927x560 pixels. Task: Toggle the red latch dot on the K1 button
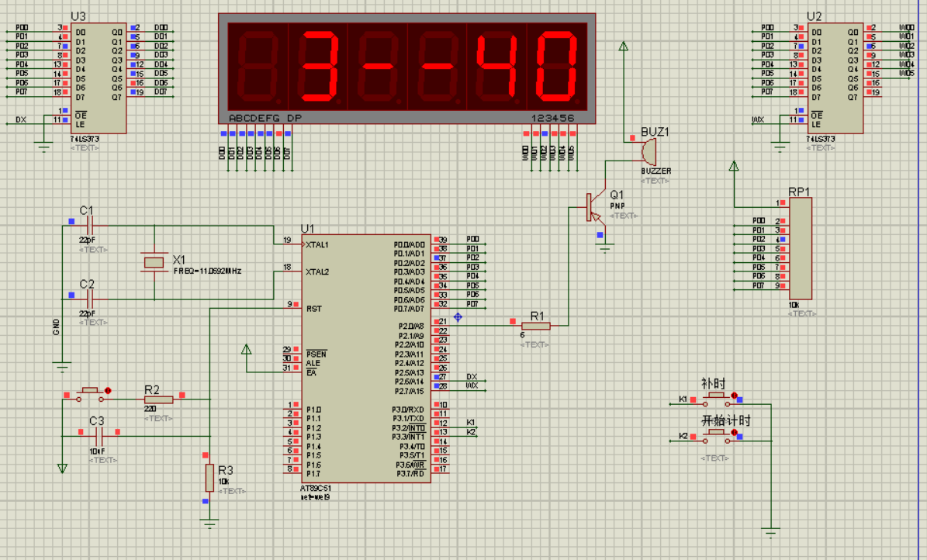(x=734, y=396)
